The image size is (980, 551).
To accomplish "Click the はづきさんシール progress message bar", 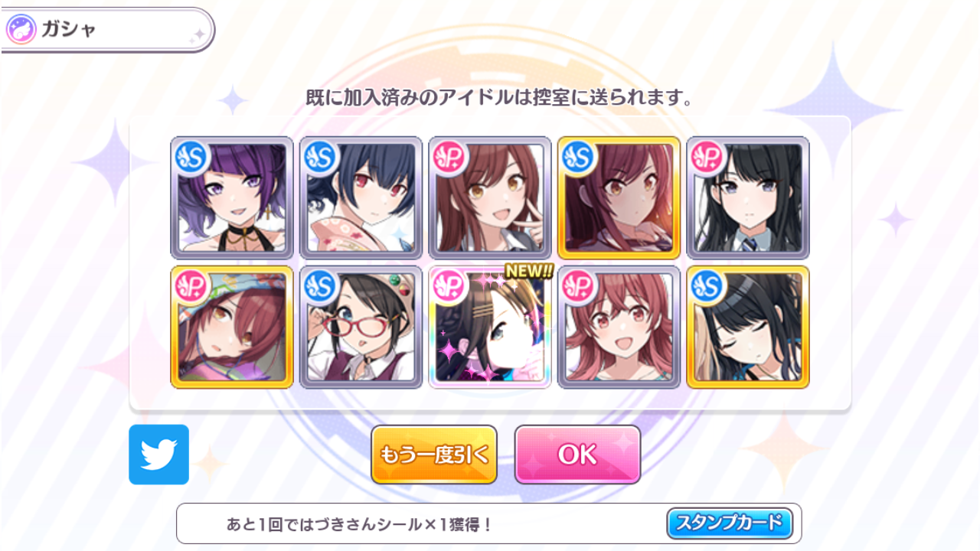I will click(x=489, y=523).
